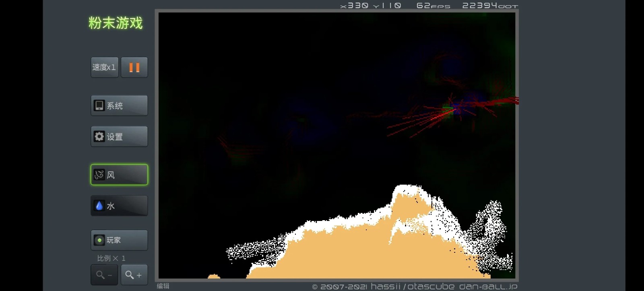The width and height of the screenshot is (644, 291).
Task: Zoom out with the magnifier minus button
Action: click(104, 275)
